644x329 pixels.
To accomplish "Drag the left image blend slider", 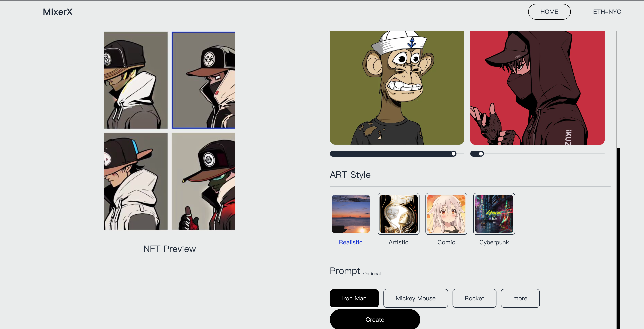I will [454, 154].
